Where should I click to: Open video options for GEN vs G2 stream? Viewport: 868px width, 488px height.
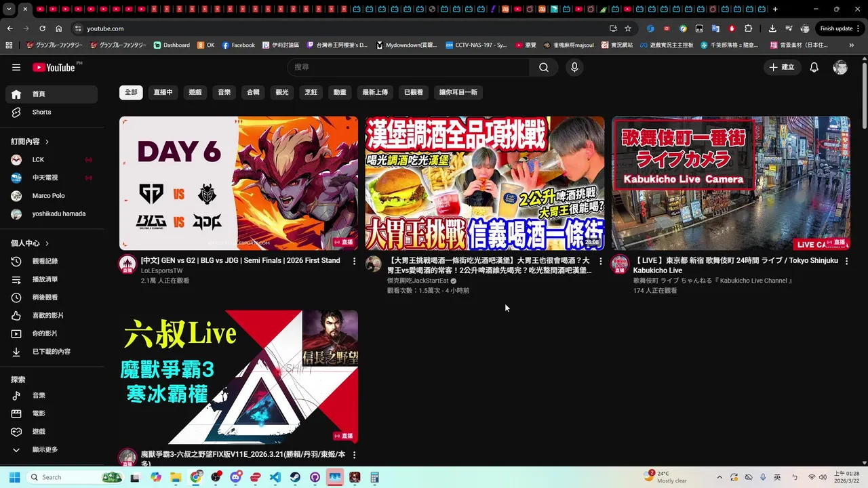point(354,261)
